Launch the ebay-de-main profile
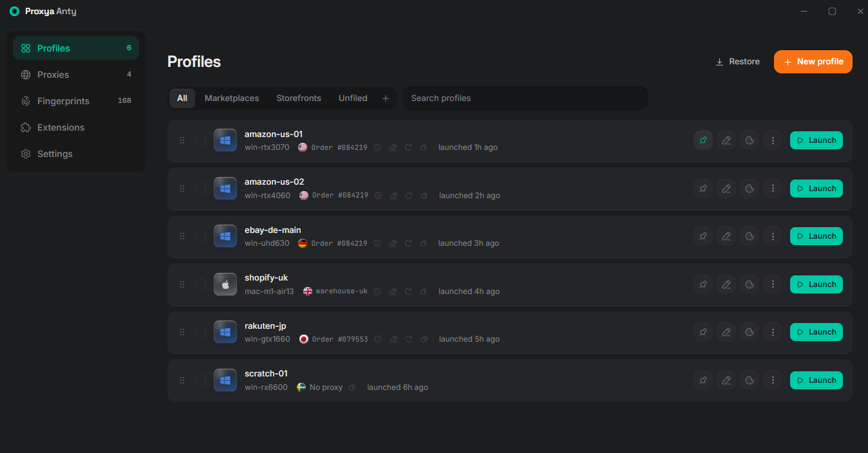The width and height of the screenshot is (868, 453). [x=816, y=236]
